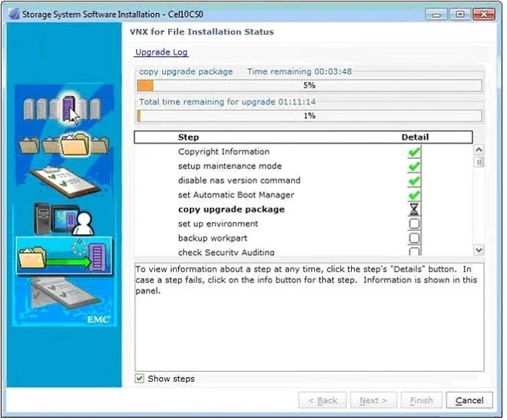Click the checkmark for disable nas version command
The width and height of the screenshot is (507, 420).
[414, 180]
